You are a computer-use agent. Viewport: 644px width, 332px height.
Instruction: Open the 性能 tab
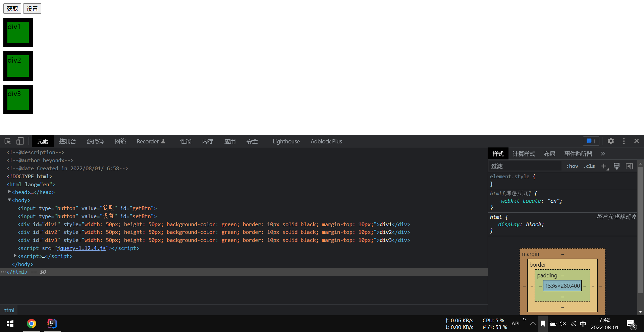[x=185, y=141]
